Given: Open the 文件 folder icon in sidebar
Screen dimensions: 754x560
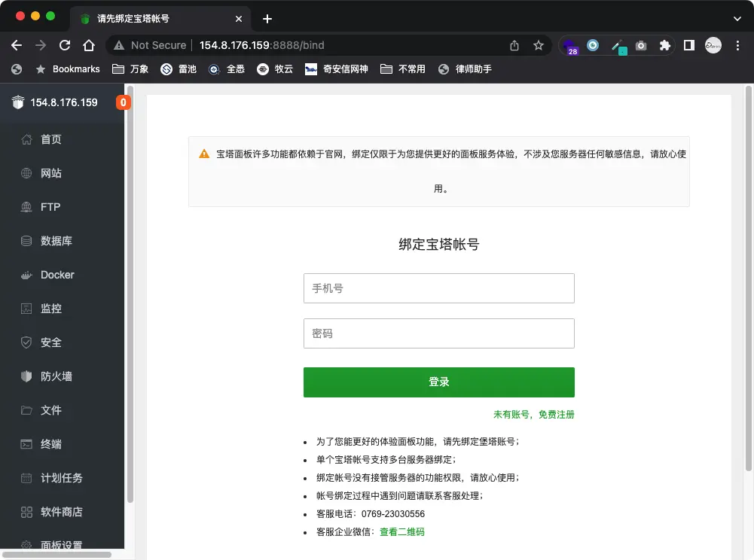Looking at the screenshot, I should click(26, 410).
